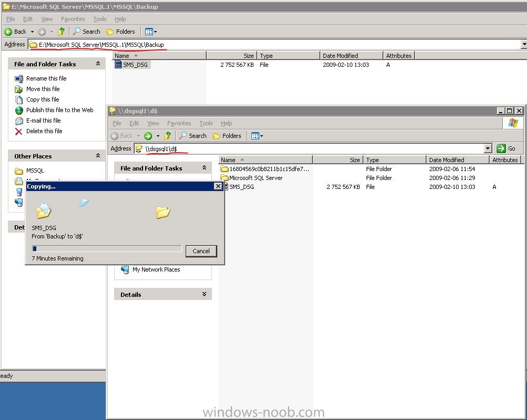Open Edit menu in the Backup window
The width and height of the screenshot is (527, 420).
click(x=28, y=19)
